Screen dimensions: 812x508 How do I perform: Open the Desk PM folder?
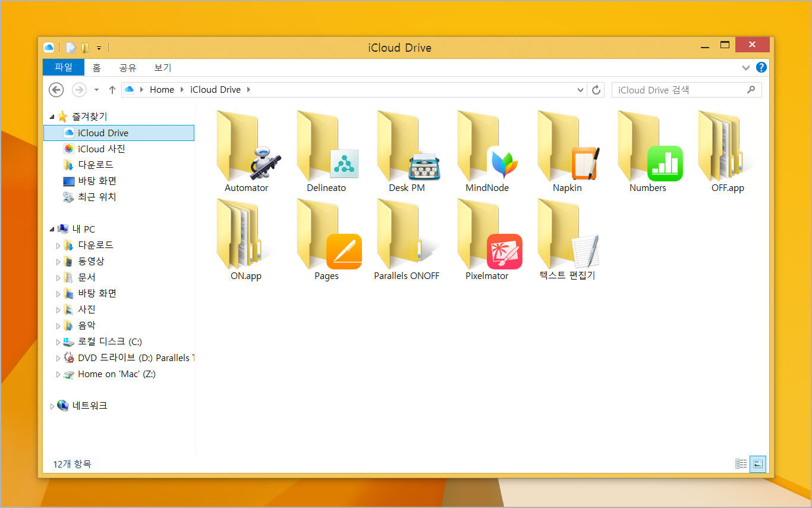coord(407,151)
